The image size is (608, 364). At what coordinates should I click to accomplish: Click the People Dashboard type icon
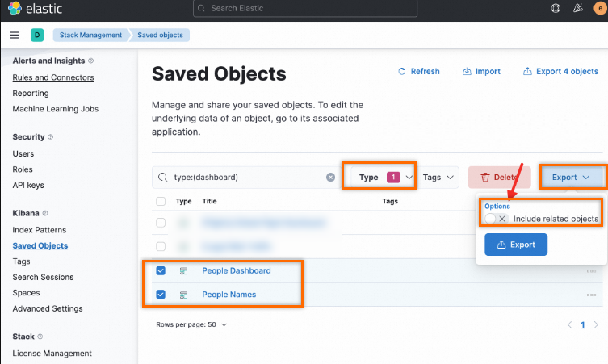click(x=183, y=271)
